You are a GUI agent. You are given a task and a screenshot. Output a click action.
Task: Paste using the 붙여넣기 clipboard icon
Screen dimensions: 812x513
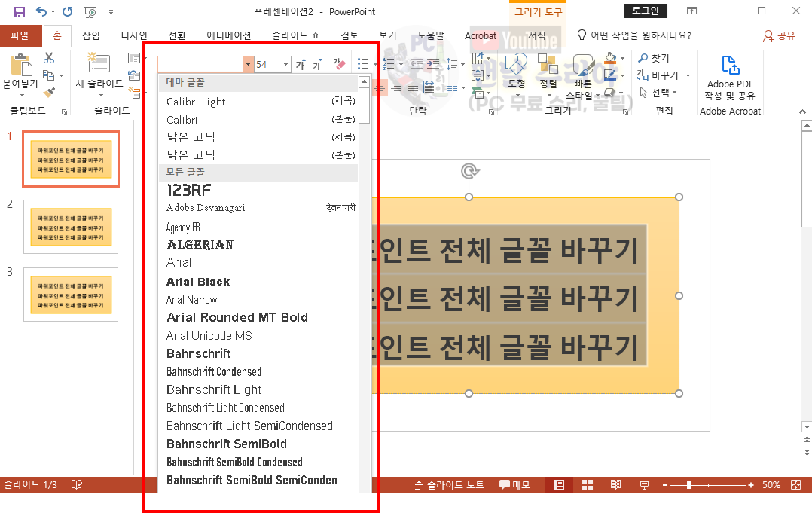21,66
